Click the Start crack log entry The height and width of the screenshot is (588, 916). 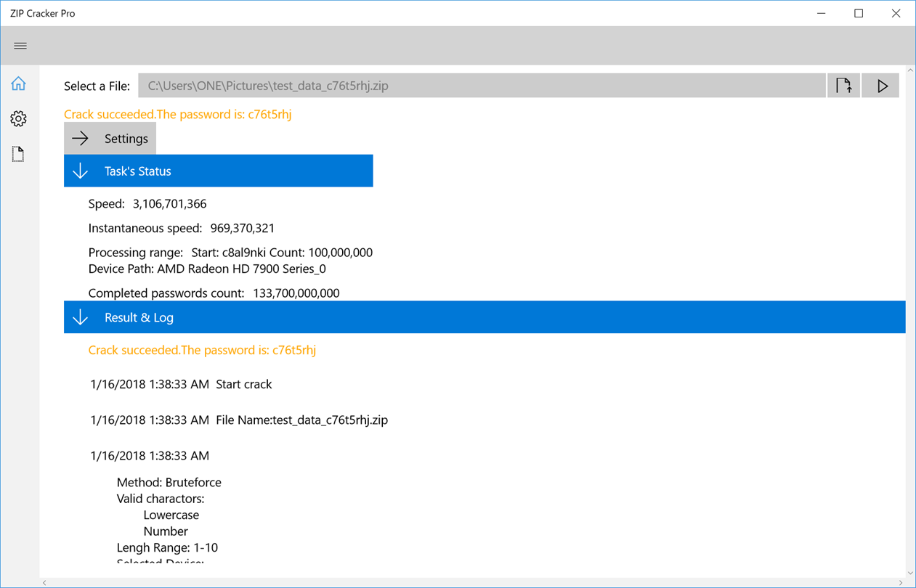[181, 384]
